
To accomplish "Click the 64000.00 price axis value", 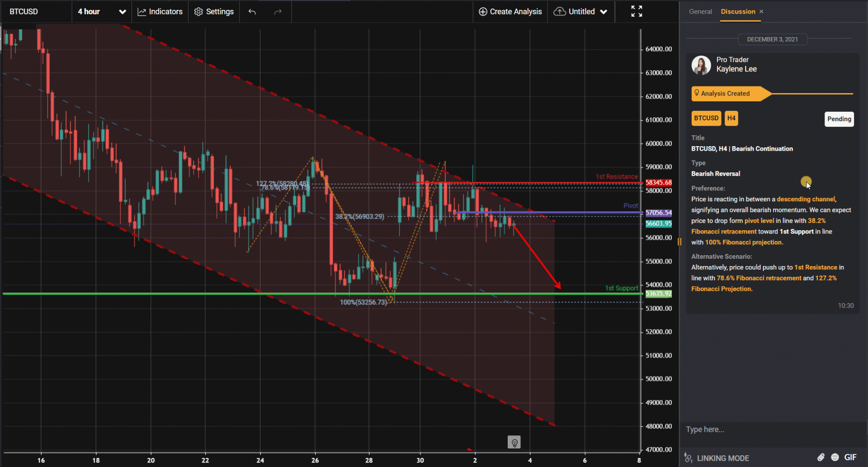I will [x=658, y=49].
